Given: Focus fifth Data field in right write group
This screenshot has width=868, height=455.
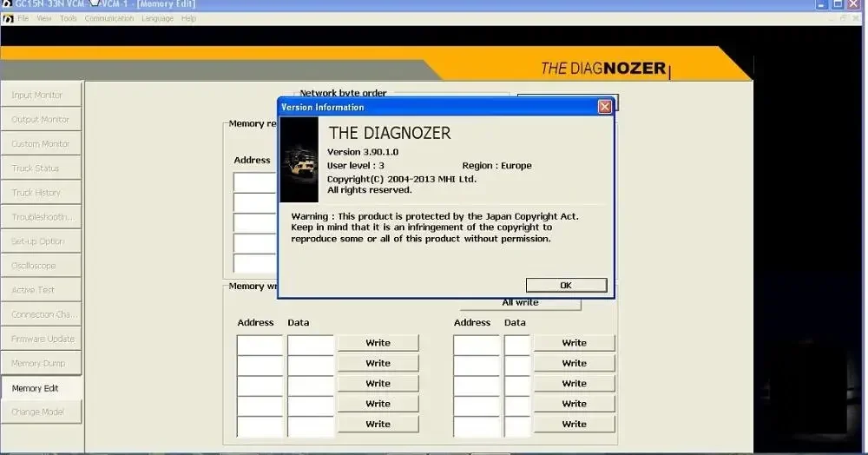Looking at the screenshot, I should pos(517,426).
